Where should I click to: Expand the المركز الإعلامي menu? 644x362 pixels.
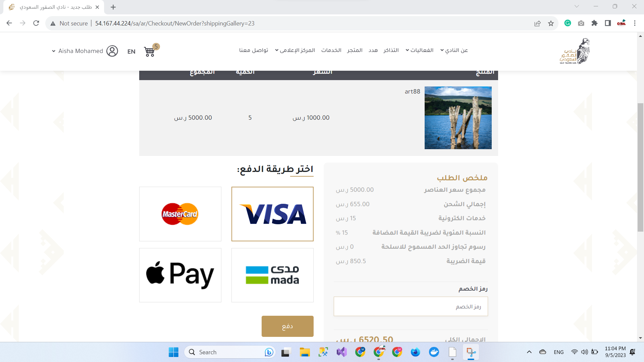[295, 50]
